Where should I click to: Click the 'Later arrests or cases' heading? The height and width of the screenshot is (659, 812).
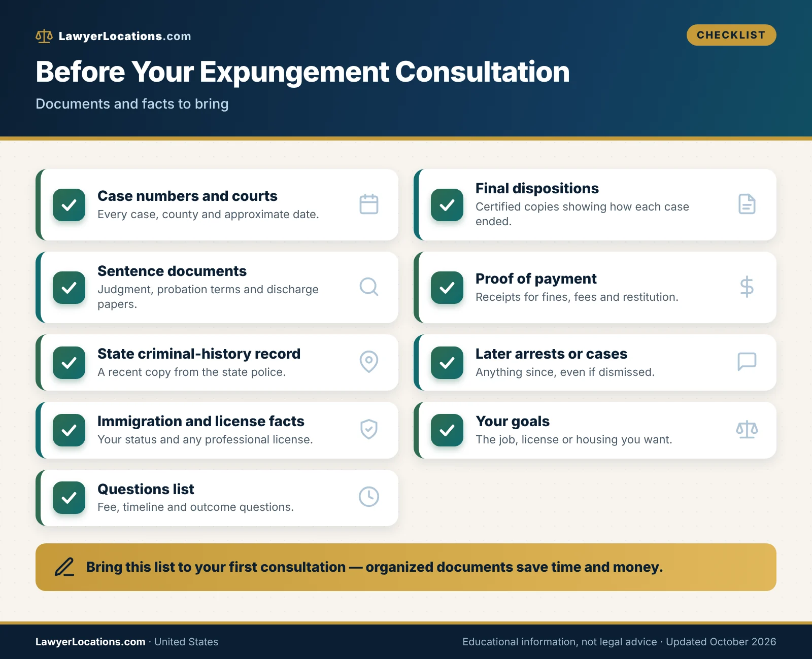click(x=551, y=354)
